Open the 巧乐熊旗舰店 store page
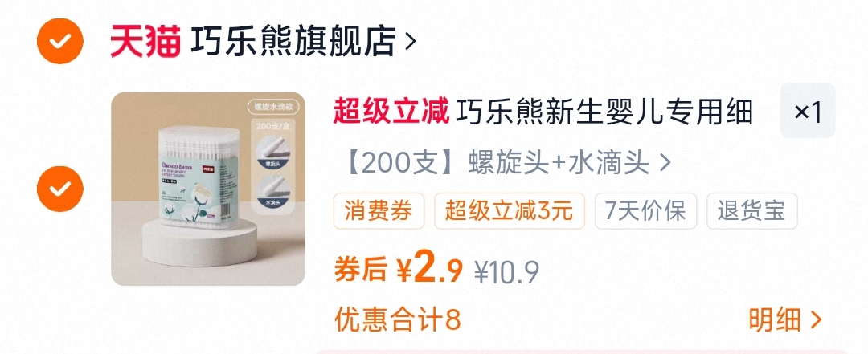This screenshot has height=354, width=868. coord(293,41)
